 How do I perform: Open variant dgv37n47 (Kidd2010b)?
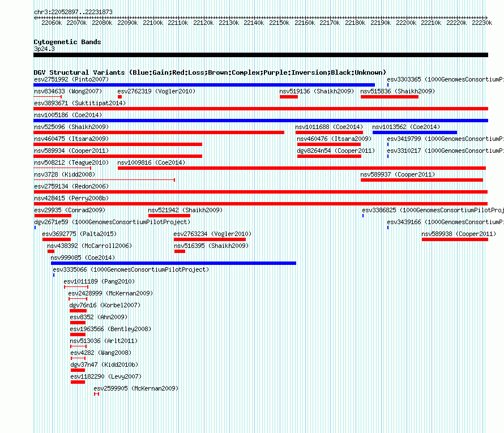(x=104, y=365)
